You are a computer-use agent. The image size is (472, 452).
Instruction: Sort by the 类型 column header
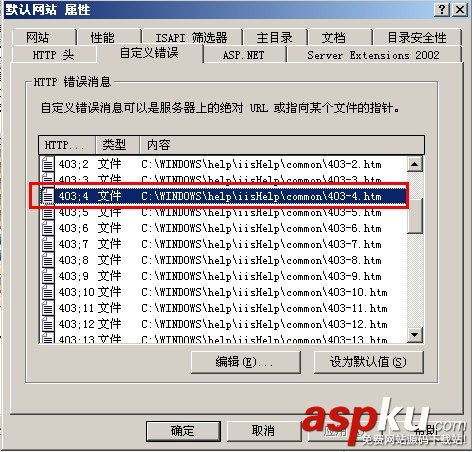pos(117,145)
